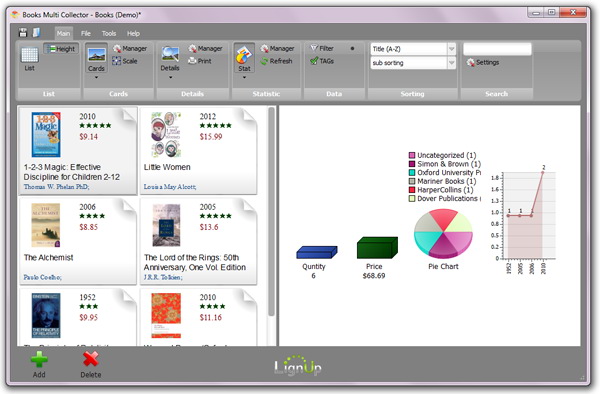Expand the Title (A-Z) sorting dropdown
The height and width of the screenshot is (394, 600).
click(x=452, y=49)
